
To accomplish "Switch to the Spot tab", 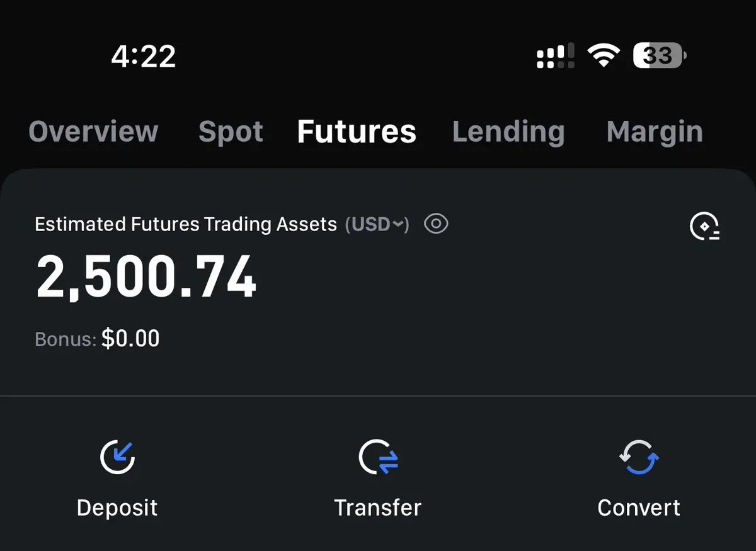I will [x=231, y=132].
